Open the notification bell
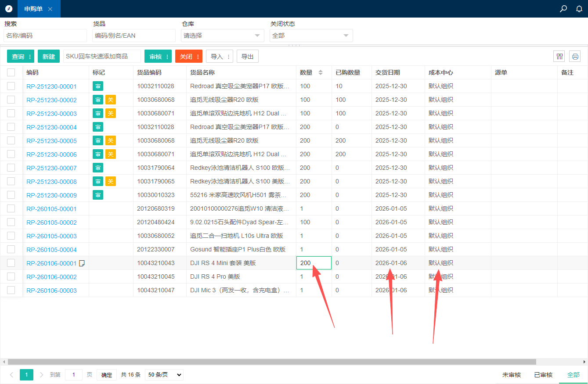Image resolution: width=588 pixels, height=384 pixels. [579, 9]
